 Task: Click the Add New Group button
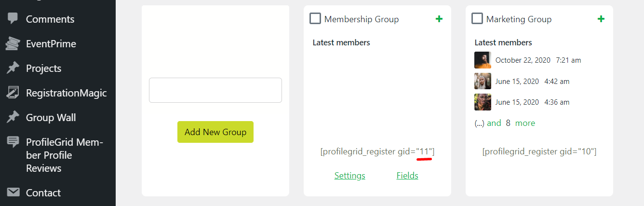click(x=215, y=132)
